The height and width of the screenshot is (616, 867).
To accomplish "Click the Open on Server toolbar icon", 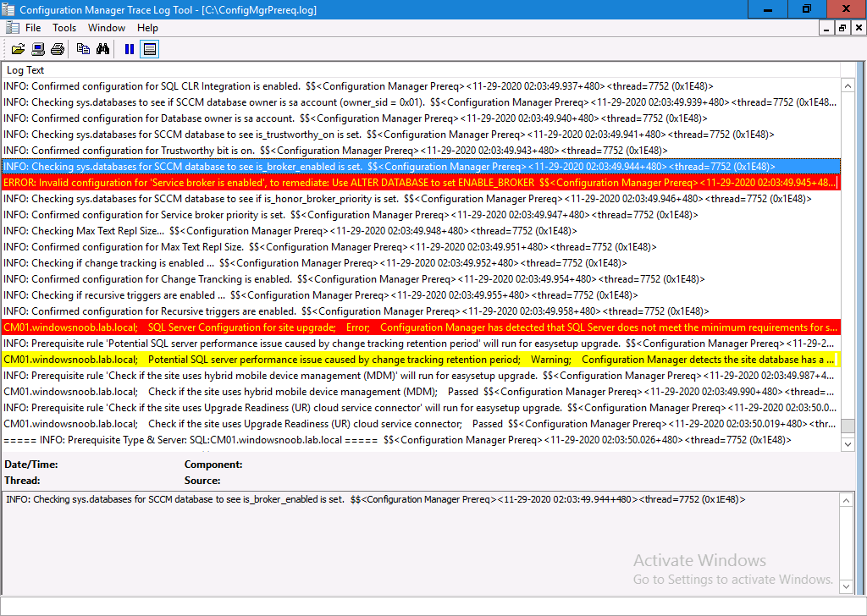I will pos(38,49).
